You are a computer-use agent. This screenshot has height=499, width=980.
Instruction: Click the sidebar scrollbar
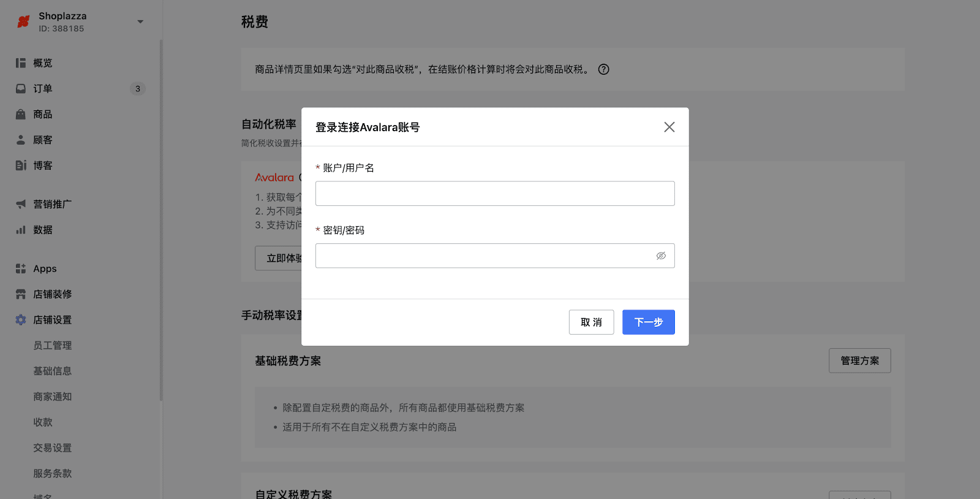pyautogui.click(x=161, y=221)
